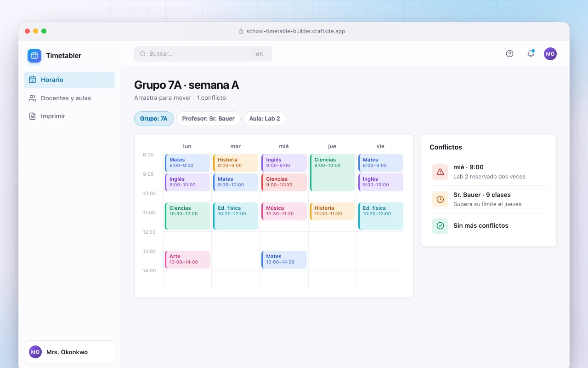Click the green checkmark Sin más conflictos icon
The image size is (588, 368).
(x=440, y=226)
